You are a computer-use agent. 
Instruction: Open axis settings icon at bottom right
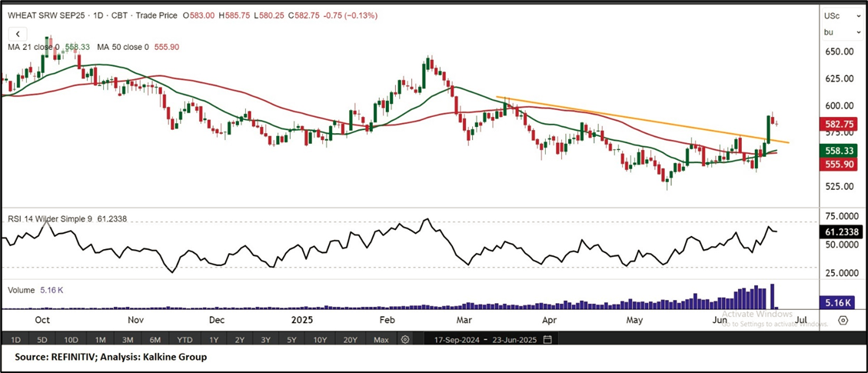point(843,320)
